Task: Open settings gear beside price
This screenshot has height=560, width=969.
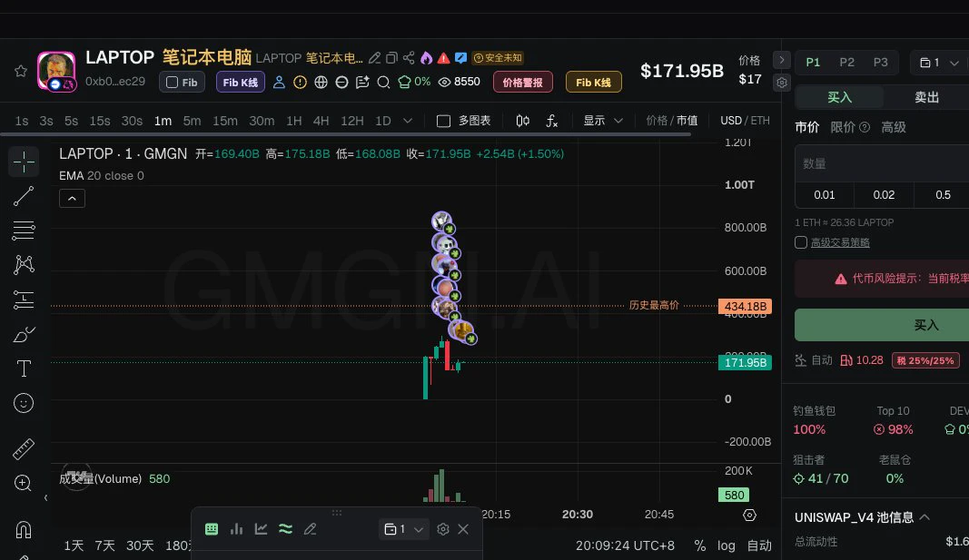Action: tap(782, 82)
